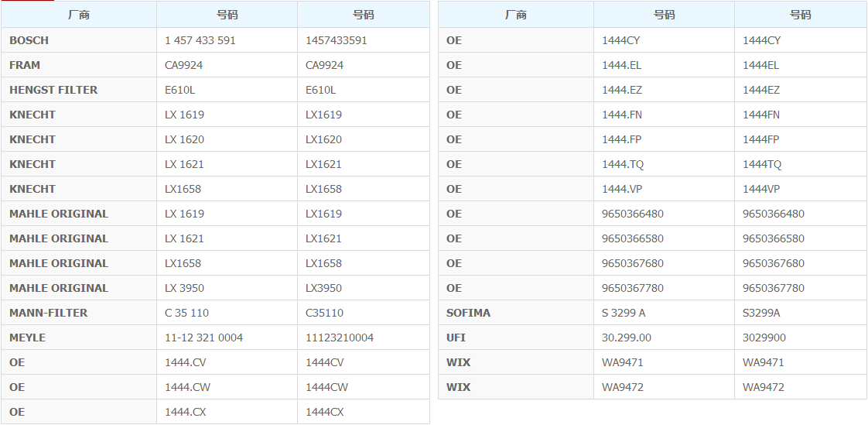This screenshot has width=868, height=425.
Task: Click the UFI manufacturer name
Action: point(456,338)
